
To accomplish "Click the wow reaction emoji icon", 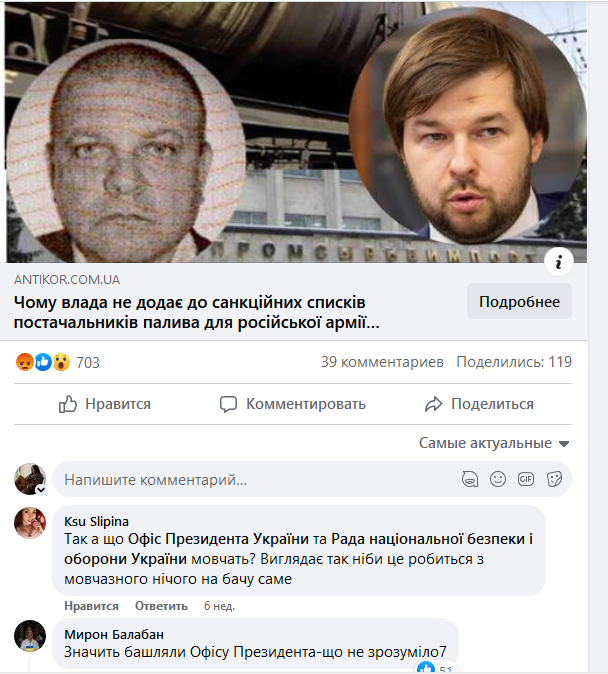I will click(x=61, y=362).
